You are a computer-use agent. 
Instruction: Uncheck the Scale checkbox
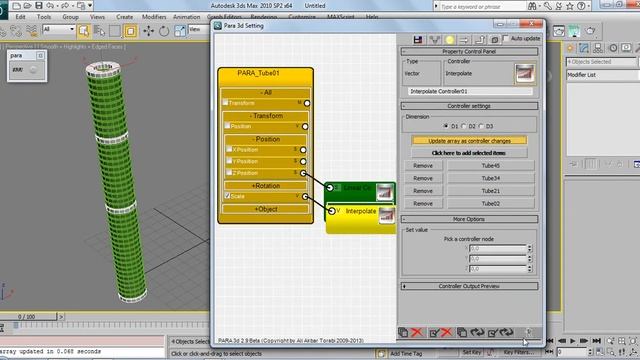click(227, 196)
